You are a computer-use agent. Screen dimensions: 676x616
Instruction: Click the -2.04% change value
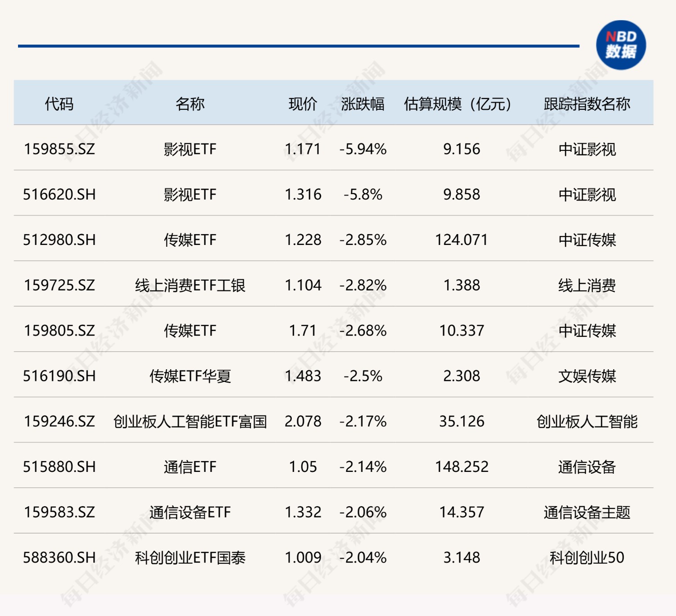pos(363,558)
